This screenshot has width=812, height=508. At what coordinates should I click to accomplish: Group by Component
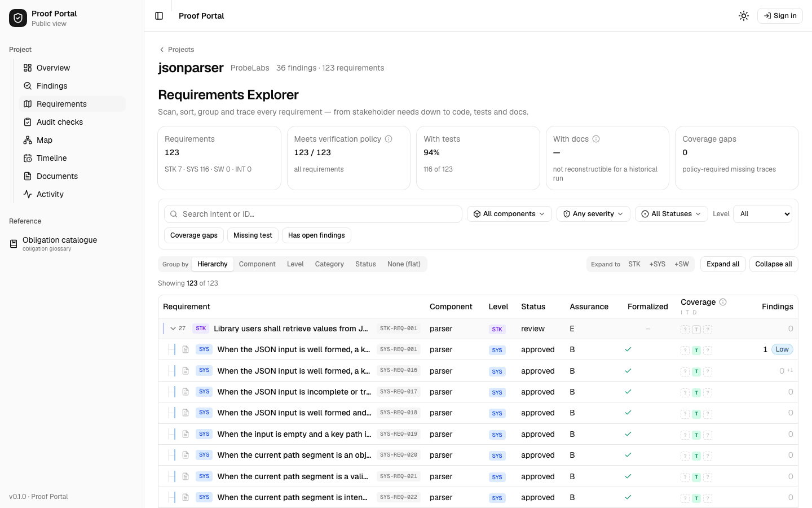(x=257, y=264)
